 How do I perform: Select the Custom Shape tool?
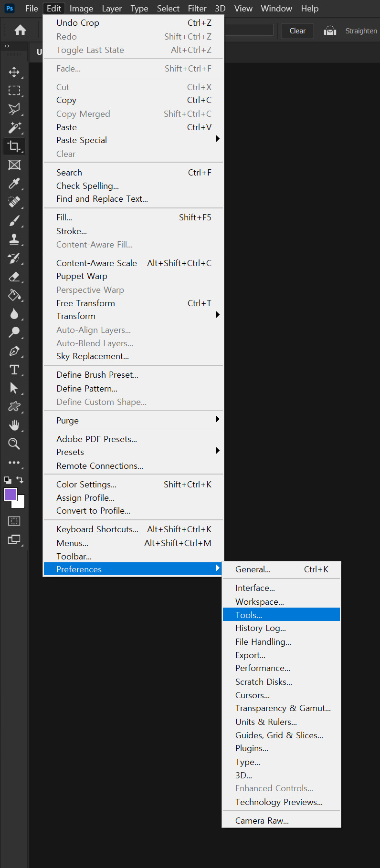click(x=14, y=407)
